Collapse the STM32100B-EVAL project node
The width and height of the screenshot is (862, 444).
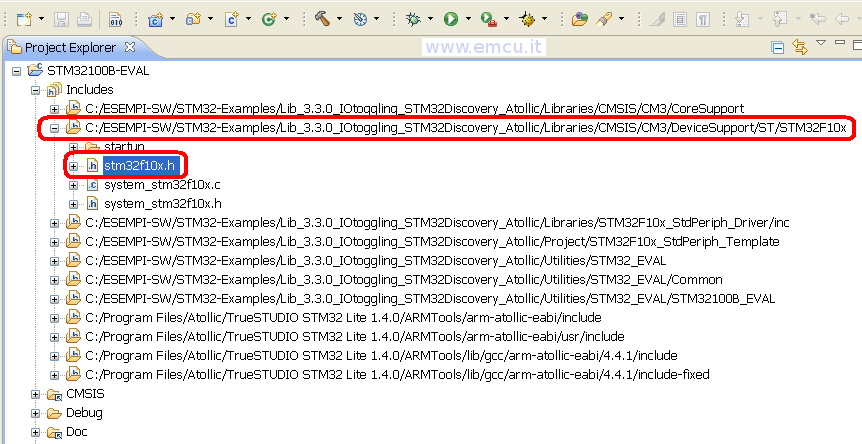pos(16,71)
